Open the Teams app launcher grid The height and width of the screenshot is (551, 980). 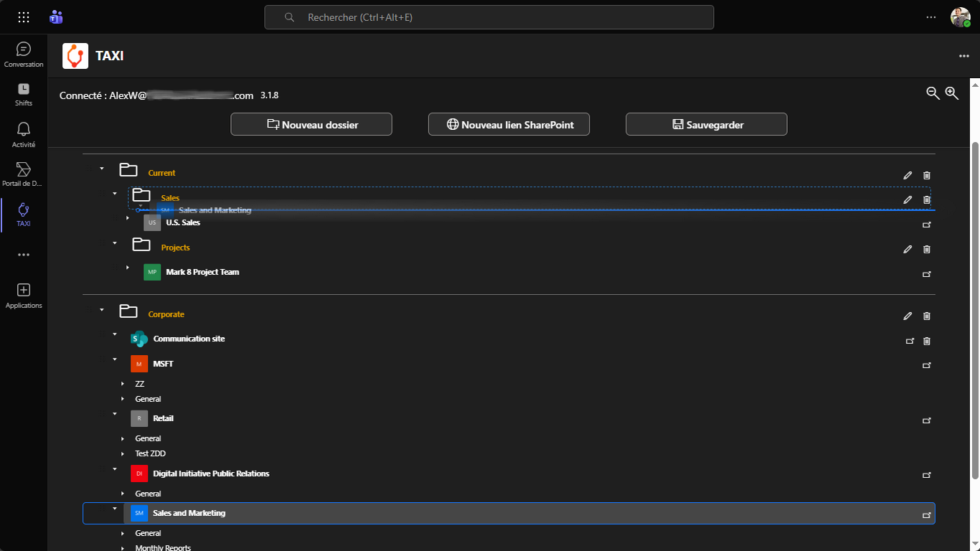click(24, 17)
